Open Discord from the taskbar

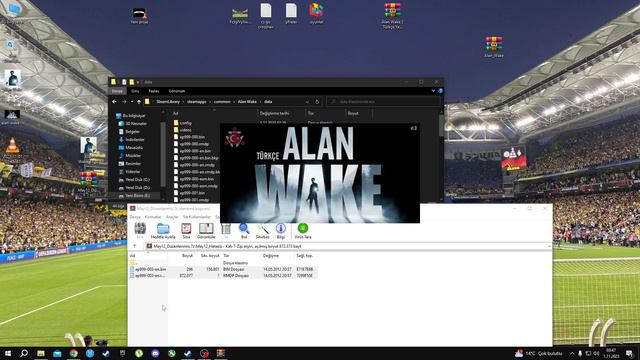click(156, 353)
